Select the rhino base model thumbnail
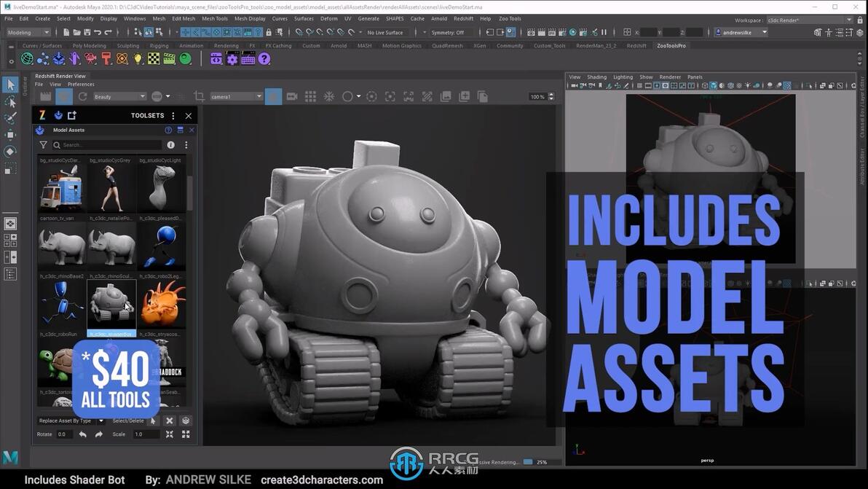868x489 pixels. click(x=62, y=246)
